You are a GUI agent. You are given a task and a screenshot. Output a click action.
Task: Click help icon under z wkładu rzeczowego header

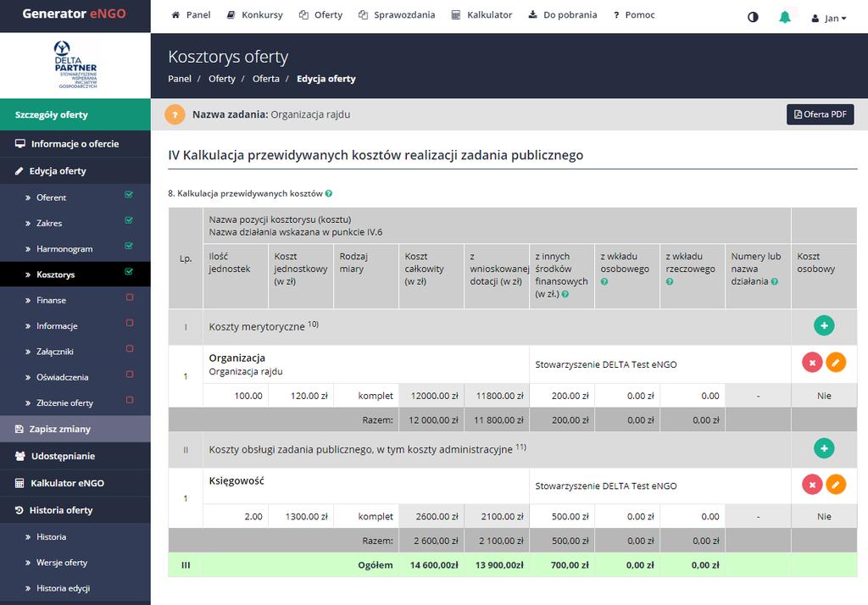[670, 282]
